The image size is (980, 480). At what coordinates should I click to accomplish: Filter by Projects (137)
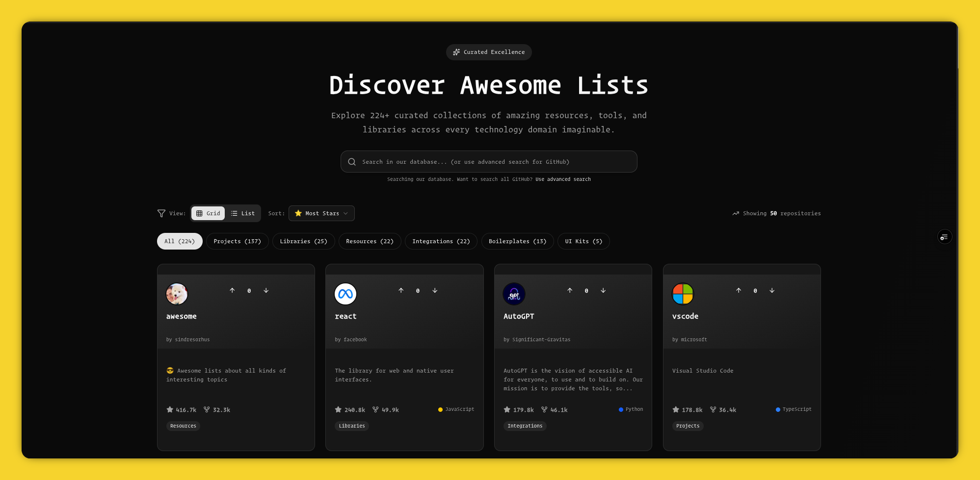238,241
